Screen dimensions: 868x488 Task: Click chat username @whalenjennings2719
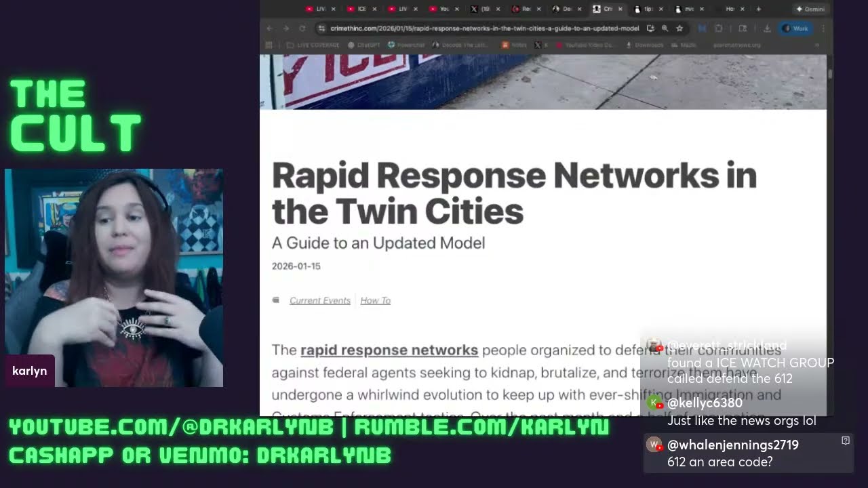tap(733, 445)
